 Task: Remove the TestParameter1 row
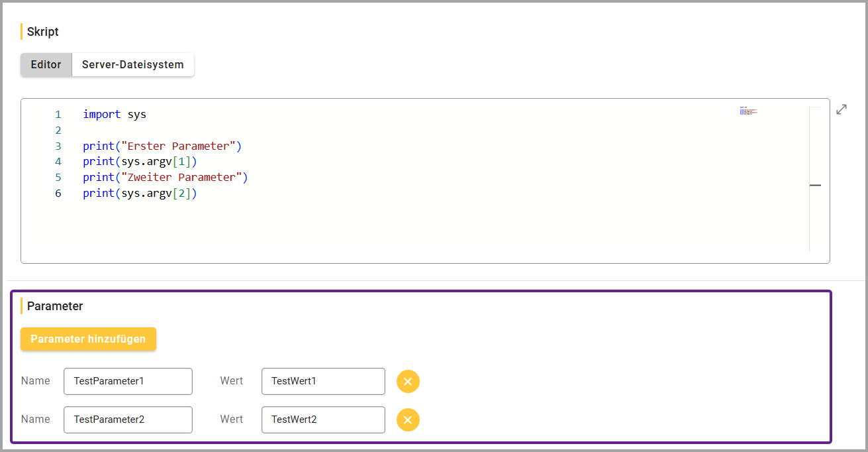pyautogui.click(x=408, y=382)
